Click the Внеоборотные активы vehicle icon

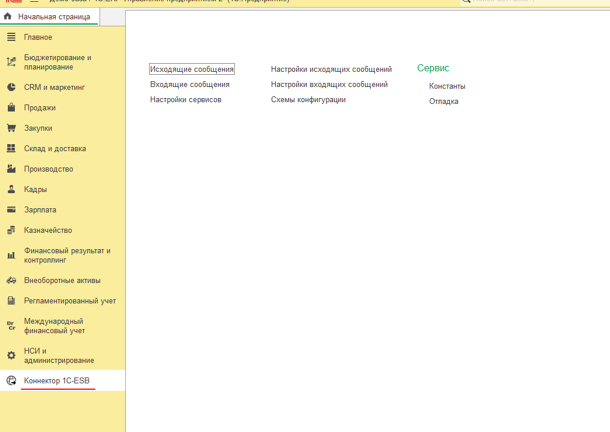11,280
